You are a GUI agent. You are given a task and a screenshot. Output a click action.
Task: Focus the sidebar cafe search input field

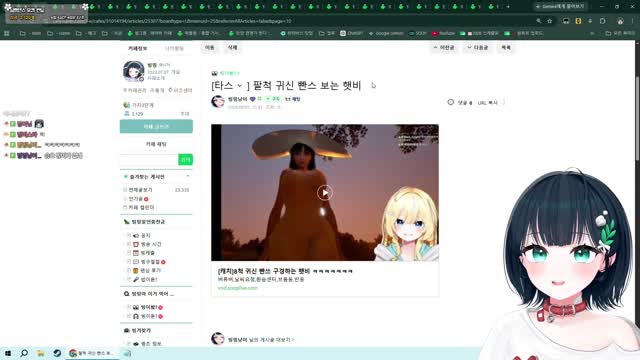[x=149, y=160]
